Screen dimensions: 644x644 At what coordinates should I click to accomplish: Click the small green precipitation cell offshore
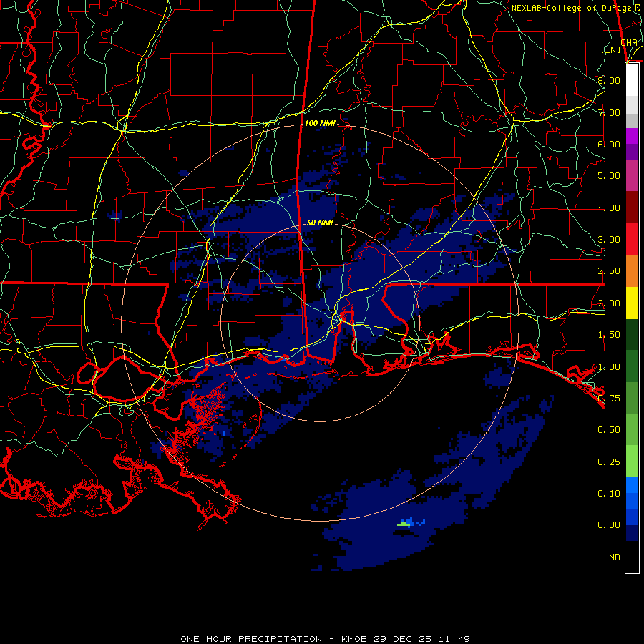[404, 523]
